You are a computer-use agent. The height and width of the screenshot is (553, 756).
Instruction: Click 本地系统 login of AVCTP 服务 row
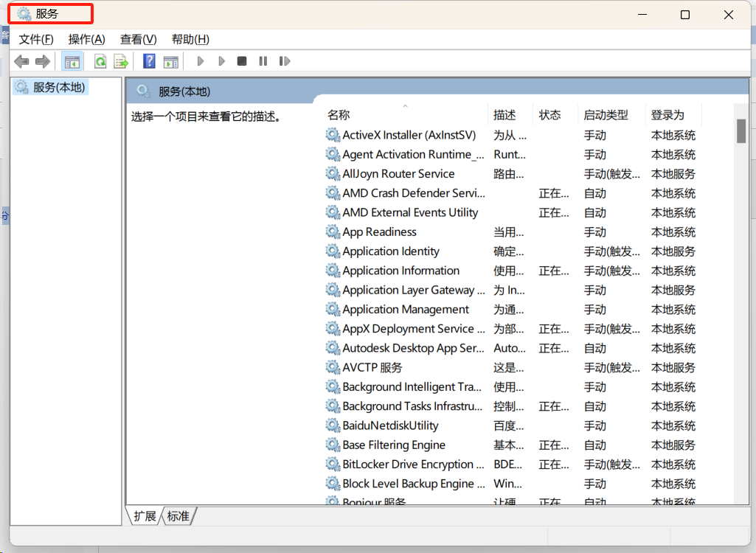[x=673, y=367]
